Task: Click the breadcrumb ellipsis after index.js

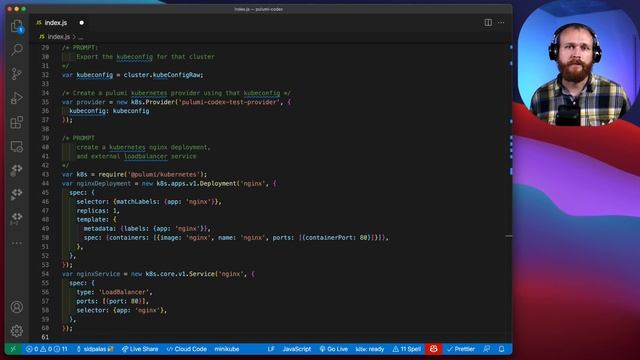Action: point(80,37)
